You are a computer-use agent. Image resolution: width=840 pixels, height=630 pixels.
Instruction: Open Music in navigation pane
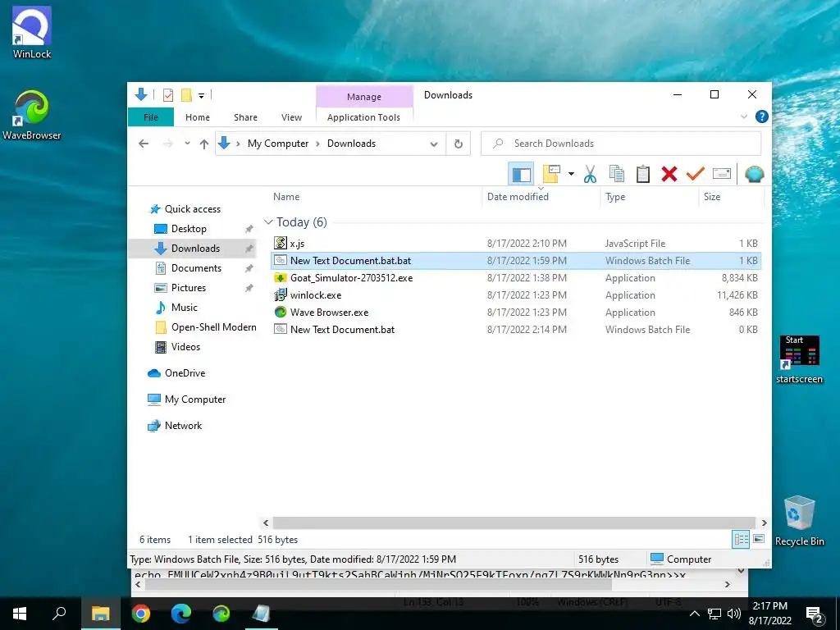(185, 308)
